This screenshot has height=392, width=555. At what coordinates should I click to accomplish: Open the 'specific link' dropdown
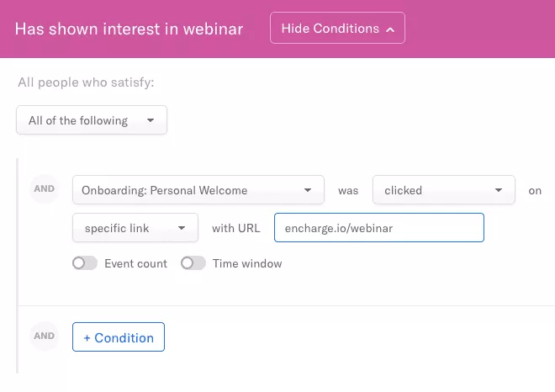pyautogui.click(x=135, y=228)
